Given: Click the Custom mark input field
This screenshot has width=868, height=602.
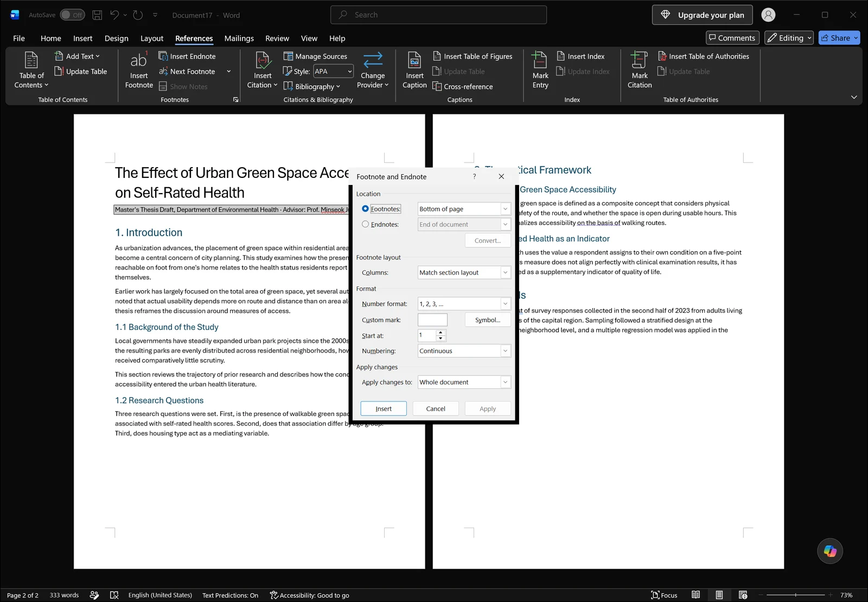Looking at the screenshot, I should pos(432,320).
